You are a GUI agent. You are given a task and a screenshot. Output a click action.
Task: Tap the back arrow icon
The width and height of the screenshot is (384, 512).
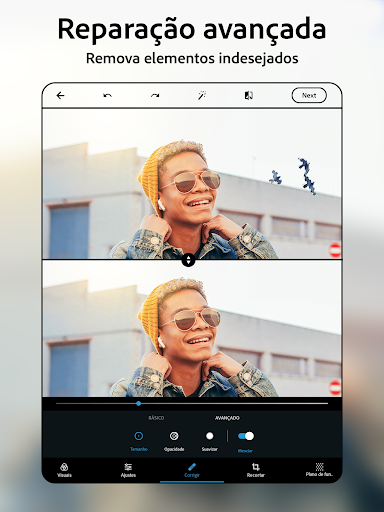point(60,96)
